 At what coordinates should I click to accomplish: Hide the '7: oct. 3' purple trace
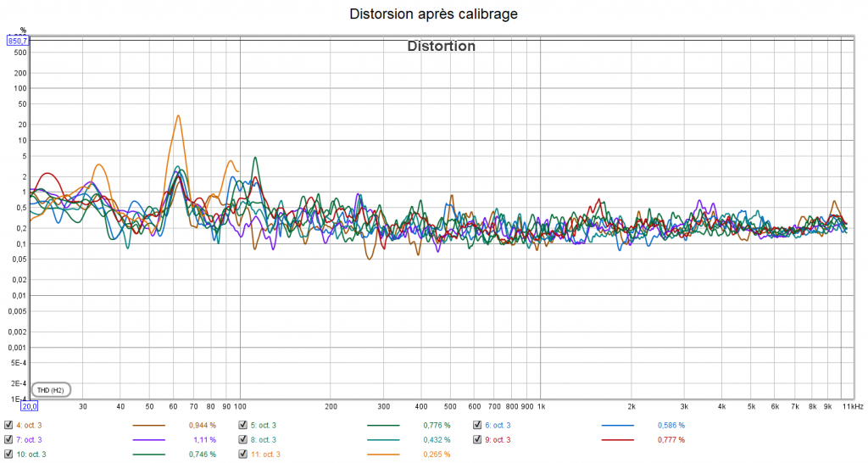pyautogui.click(x=8, y=439)
